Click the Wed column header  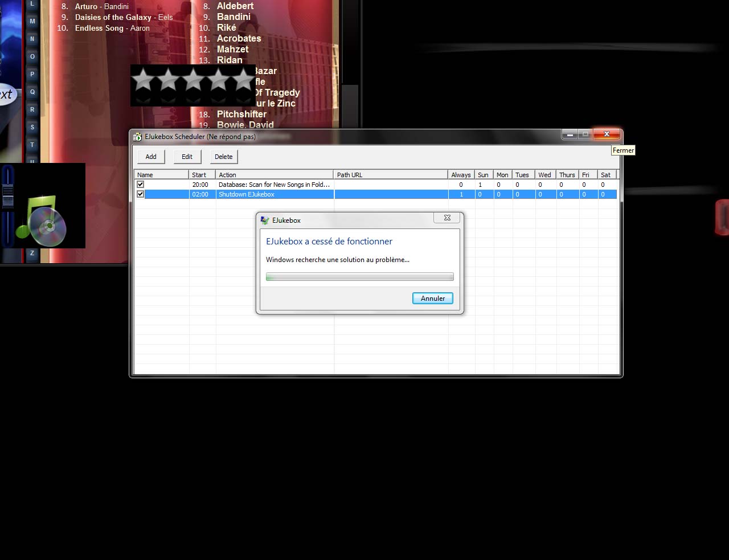546,175
